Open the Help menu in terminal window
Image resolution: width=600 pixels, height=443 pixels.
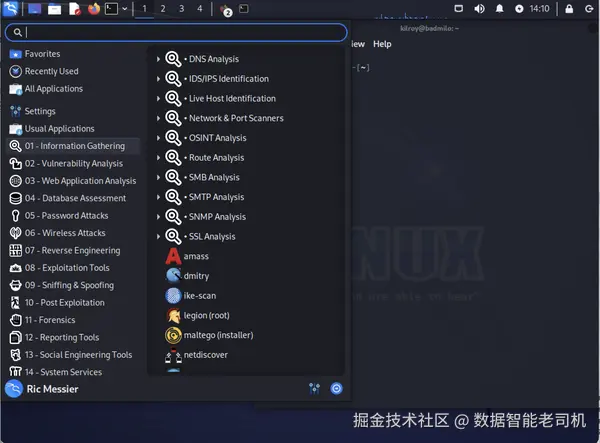tap(382, 44)
